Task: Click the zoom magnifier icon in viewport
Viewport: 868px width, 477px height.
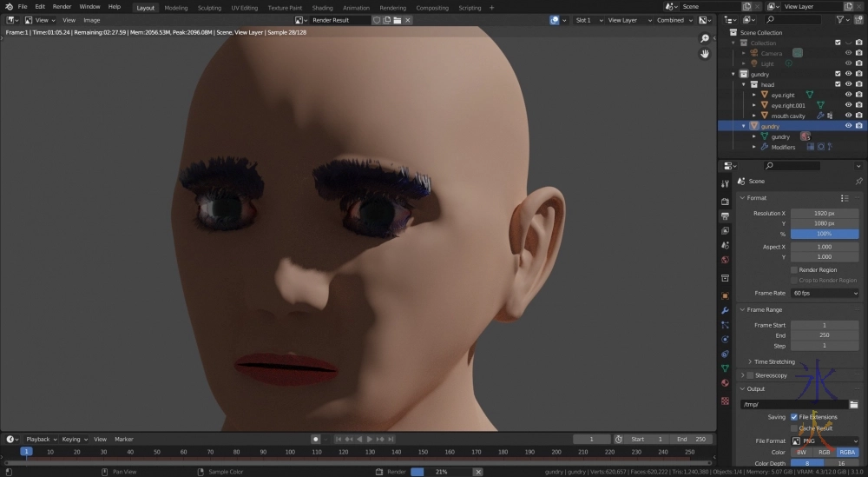Action: [705, 38]
